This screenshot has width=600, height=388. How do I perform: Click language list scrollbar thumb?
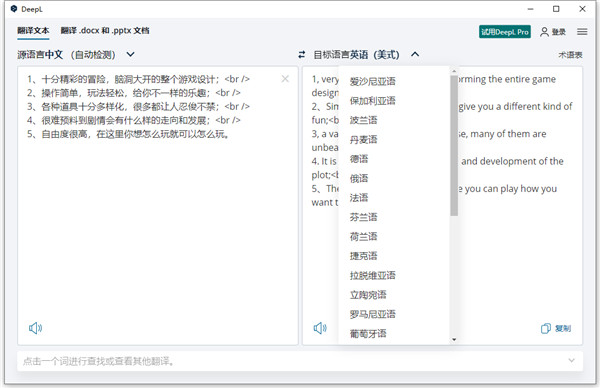pyautogui.click(x=454, y=145)
